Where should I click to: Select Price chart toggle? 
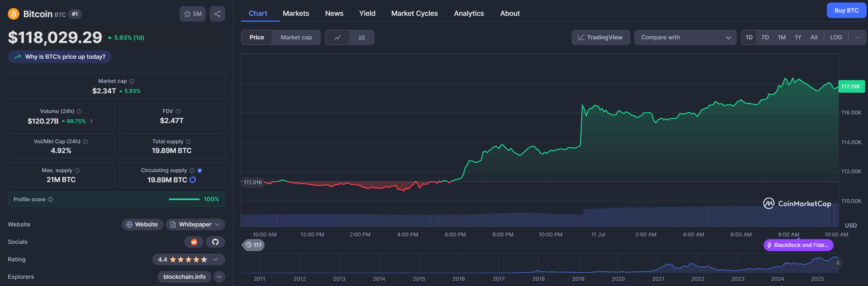[257, 37]
